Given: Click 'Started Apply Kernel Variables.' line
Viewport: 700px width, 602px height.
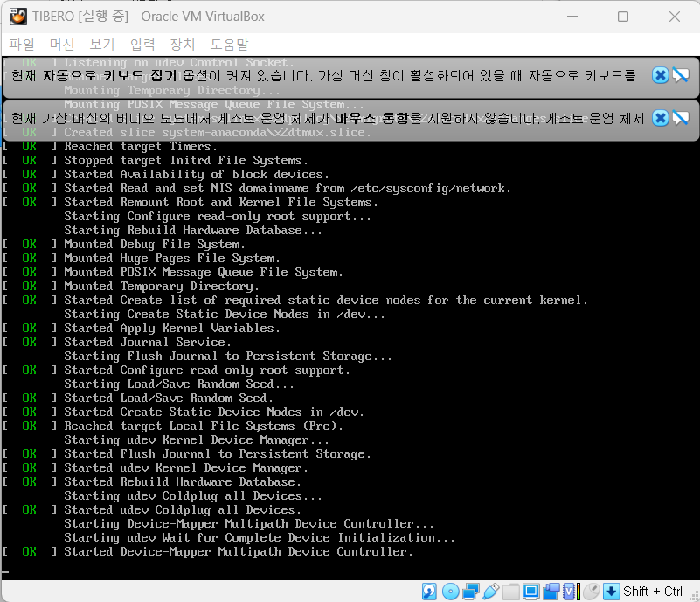Looking at the screenshot, I should (172, 329).
